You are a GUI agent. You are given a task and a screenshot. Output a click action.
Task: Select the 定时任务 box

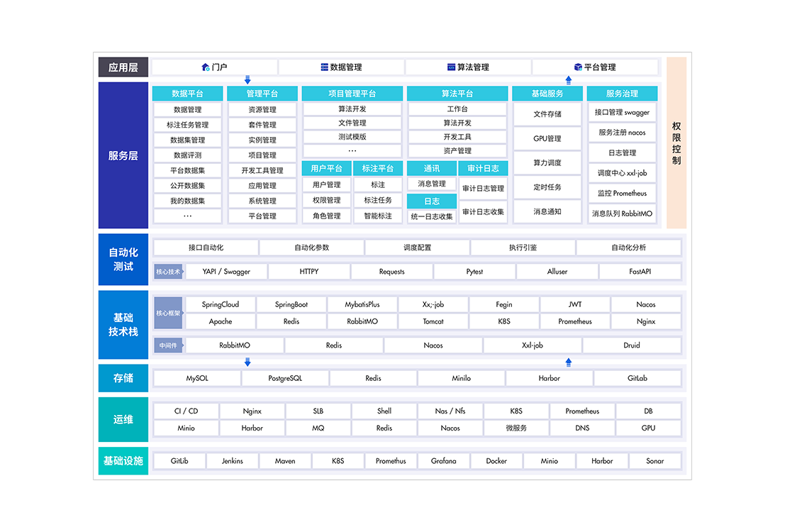[547, 187]
